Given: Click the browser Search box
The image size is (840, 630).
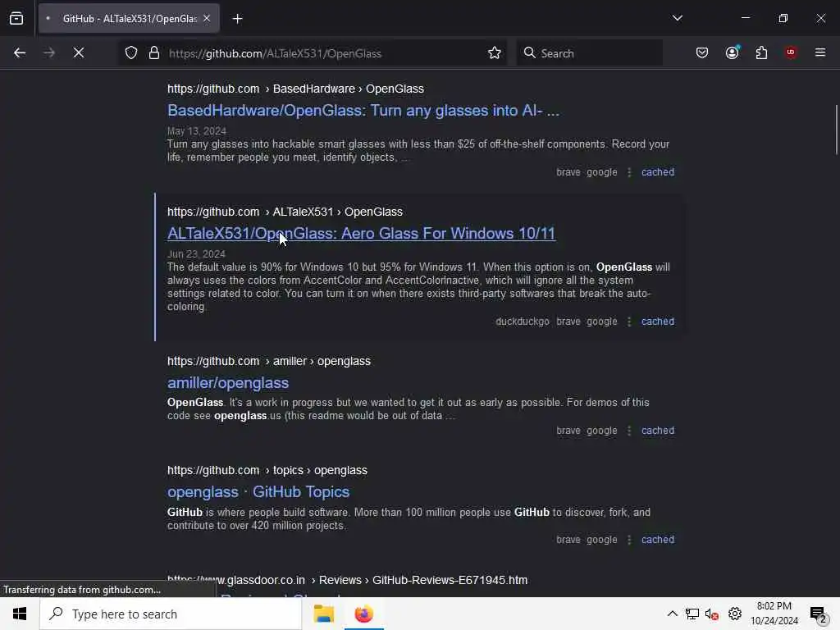Looking at the screenshot, I should click(x=589, y=53).
